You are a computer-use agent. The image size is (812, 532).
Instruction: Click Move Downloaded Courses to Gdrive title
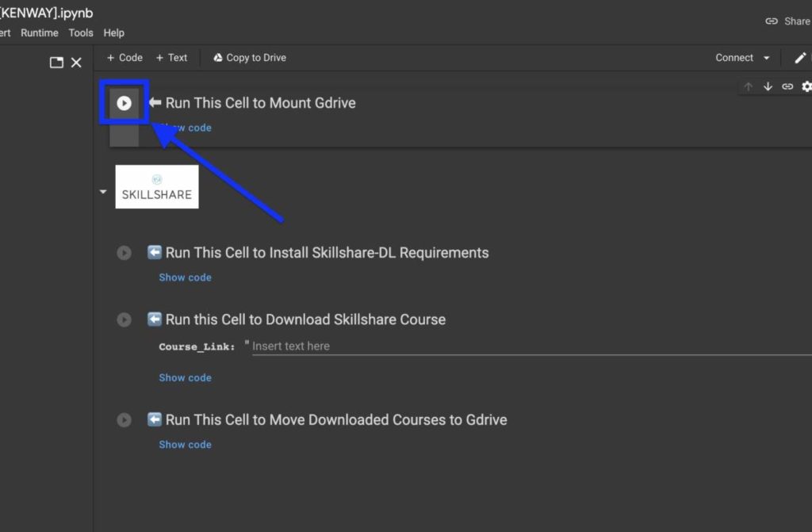(x=336, y=419)
